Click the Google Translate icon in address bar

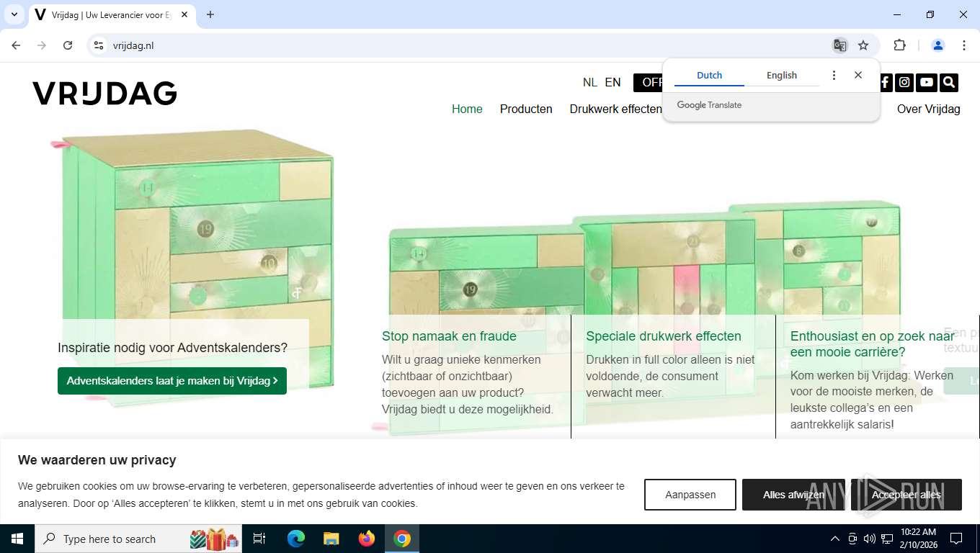(x=839, y=45)
